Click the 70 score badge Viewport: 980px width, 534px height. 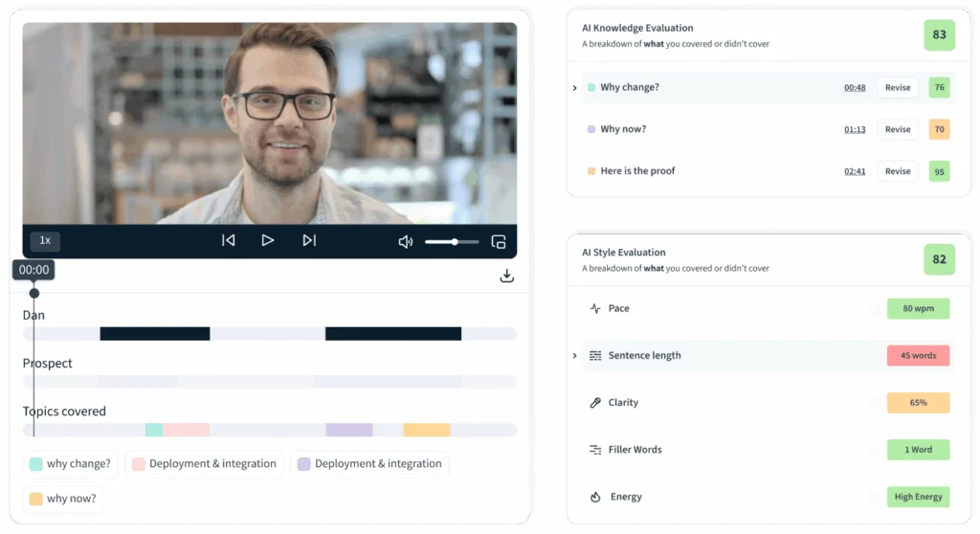pyautogui.click(x=939, y=129)
